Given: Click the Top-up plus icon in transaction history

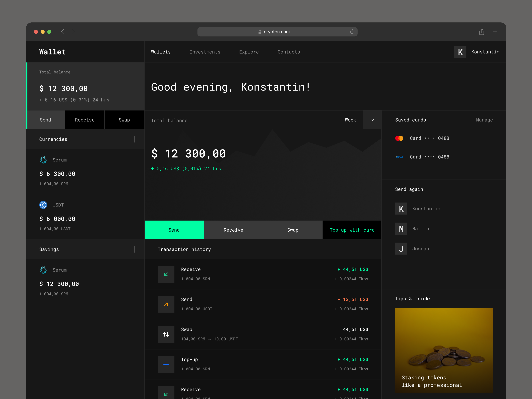Looking at the screenshot, I should click(166, 364).
